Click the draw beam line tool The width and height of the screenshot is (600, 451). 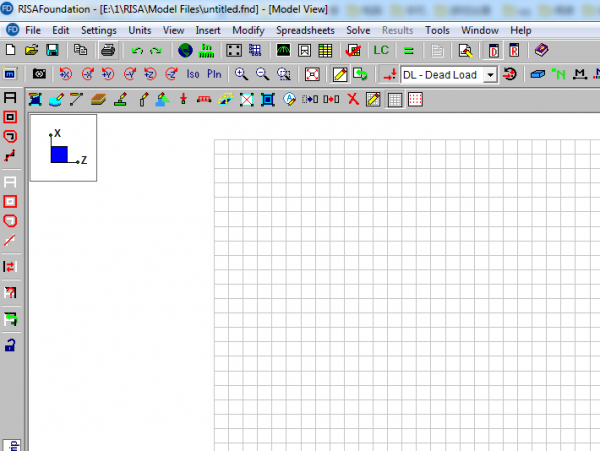click(77, 99)
